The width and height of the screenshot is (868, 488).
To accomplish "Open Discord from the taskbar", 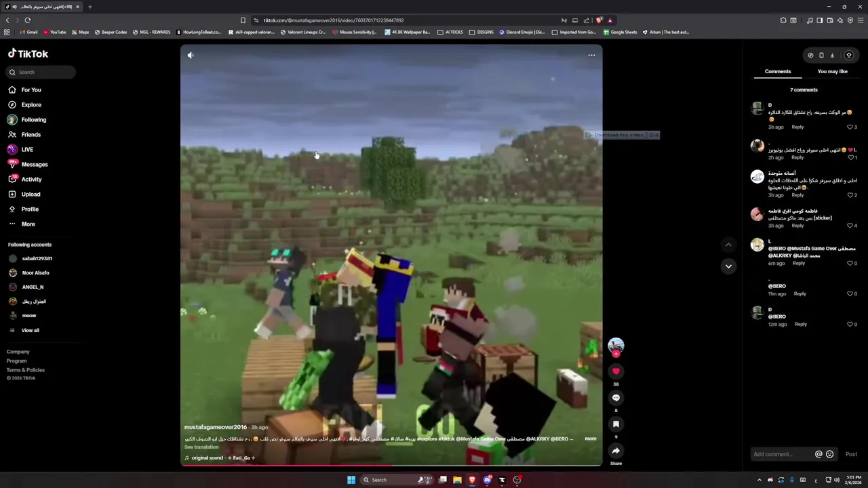I will pos(487,480).
